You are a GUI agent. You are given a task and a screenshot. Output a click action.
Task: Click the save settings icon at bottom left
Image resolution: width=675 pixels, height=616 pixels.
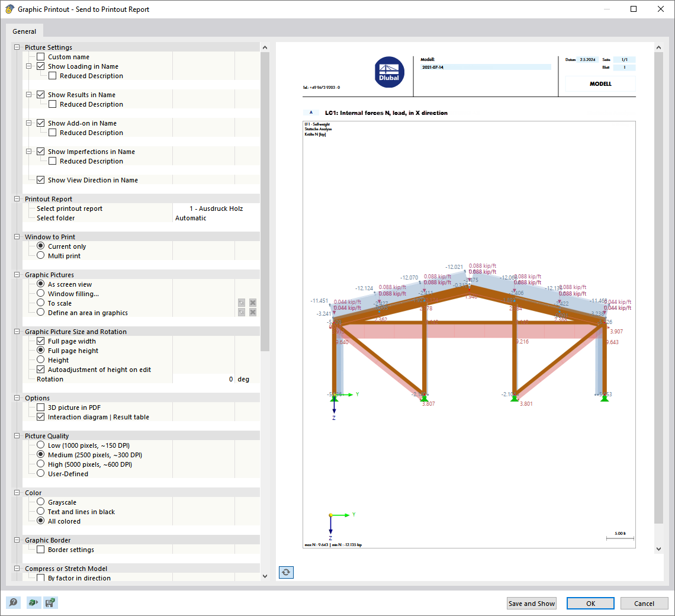(51, 602)
